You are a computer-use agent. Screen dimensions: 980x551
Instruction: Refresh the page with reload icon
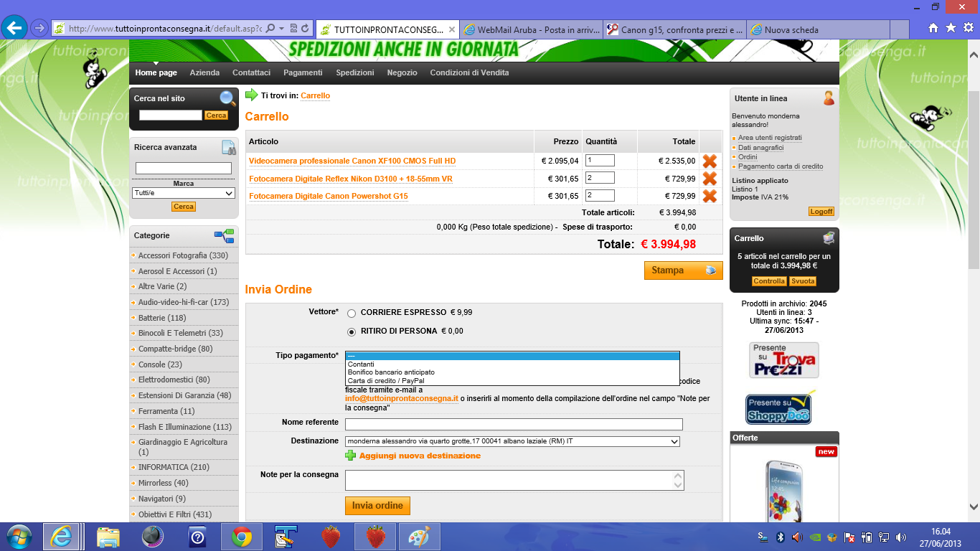306,29
